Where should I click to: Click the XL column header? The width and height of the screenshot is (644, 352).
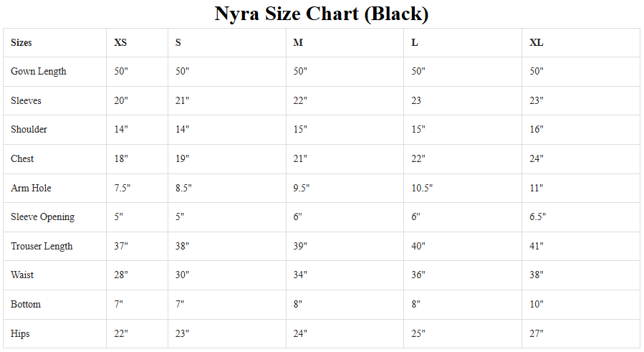pos(537,43)
